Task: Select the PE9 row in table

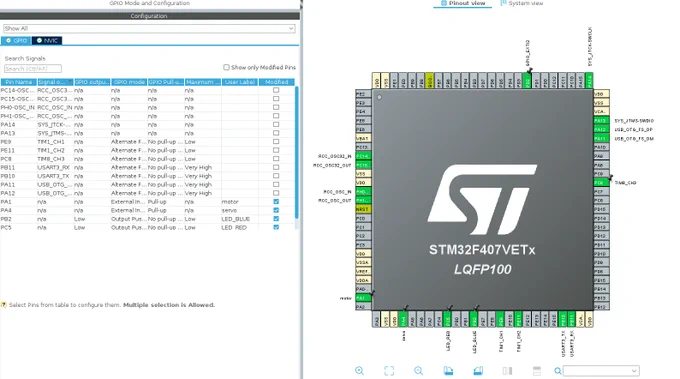Action: tap(147, 142)
